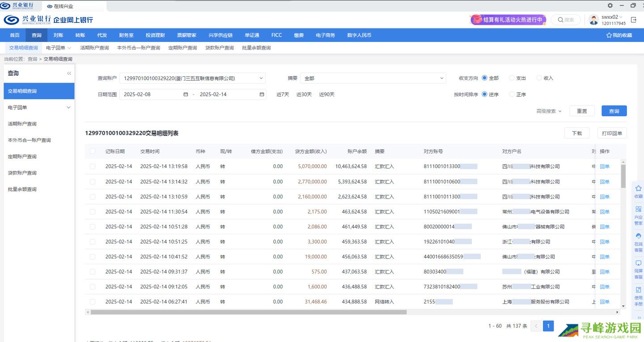Screen dimensions: 644x342
Task: Click the logout icon beside user swxx02
Action: click(633, 20)
